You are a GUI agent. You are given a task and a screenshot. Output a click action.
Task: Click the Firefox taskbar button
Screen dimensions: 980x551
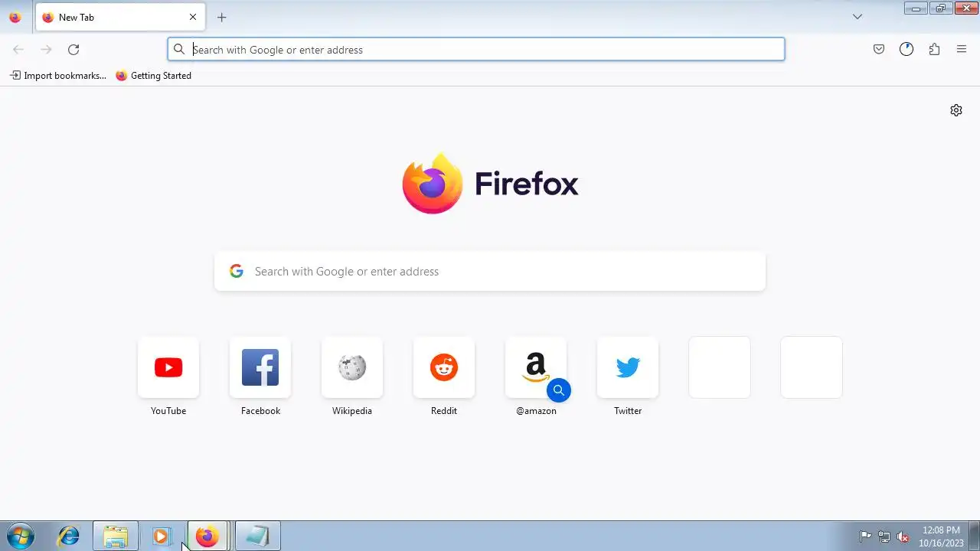point(207,536)
